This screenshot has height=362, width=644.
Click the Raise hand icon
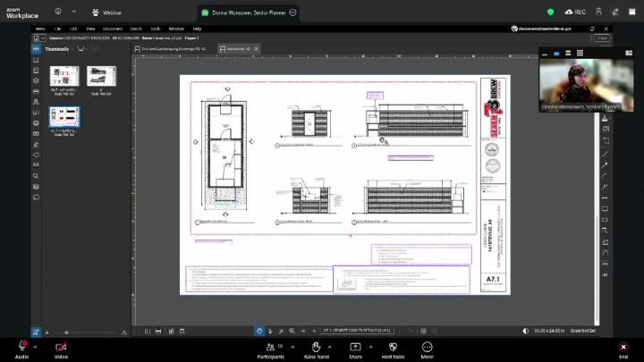[317, 347]
